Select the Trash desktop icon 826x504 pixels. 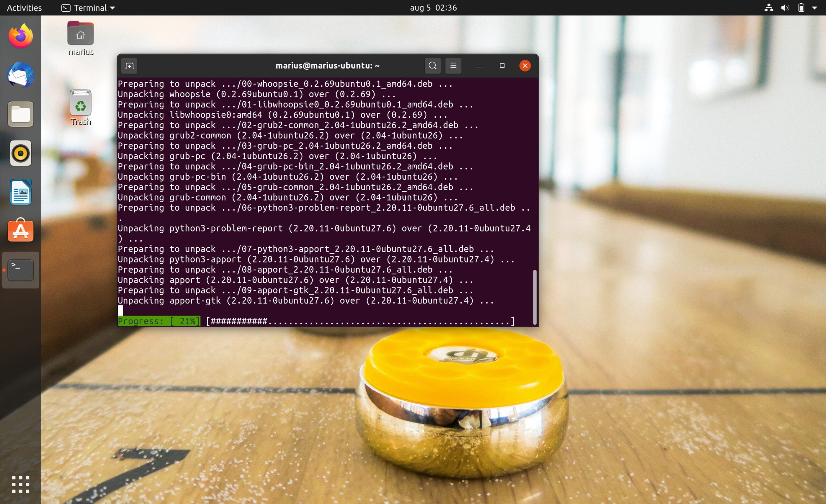click(x=80, y=103)
